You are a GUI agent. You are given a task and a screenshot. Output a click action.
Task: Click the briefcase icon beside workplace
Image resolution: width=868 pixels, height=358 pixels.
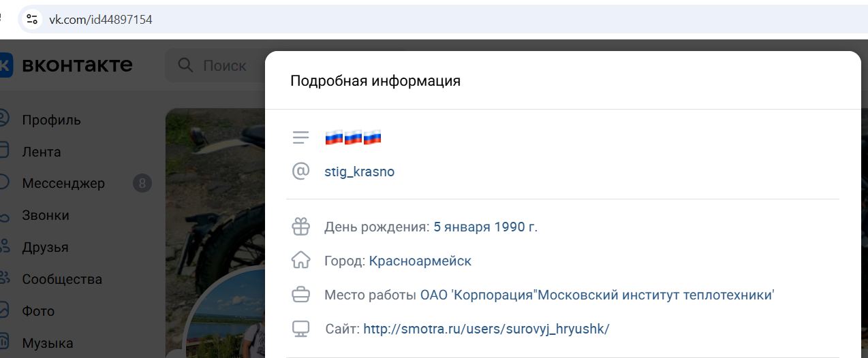(x=300, y=295)
